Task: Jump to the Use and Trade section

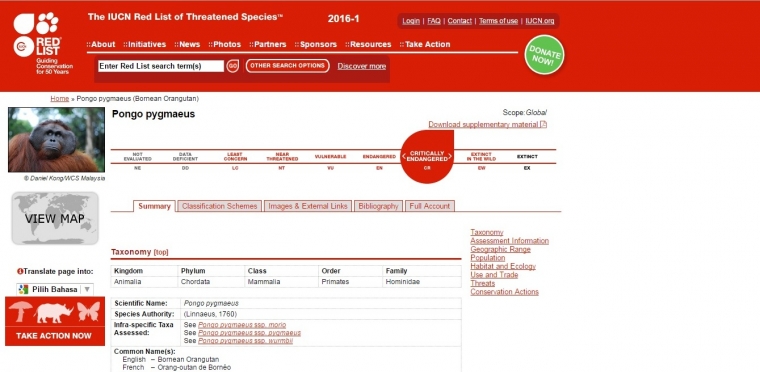Action: click(x=494, y=275)
